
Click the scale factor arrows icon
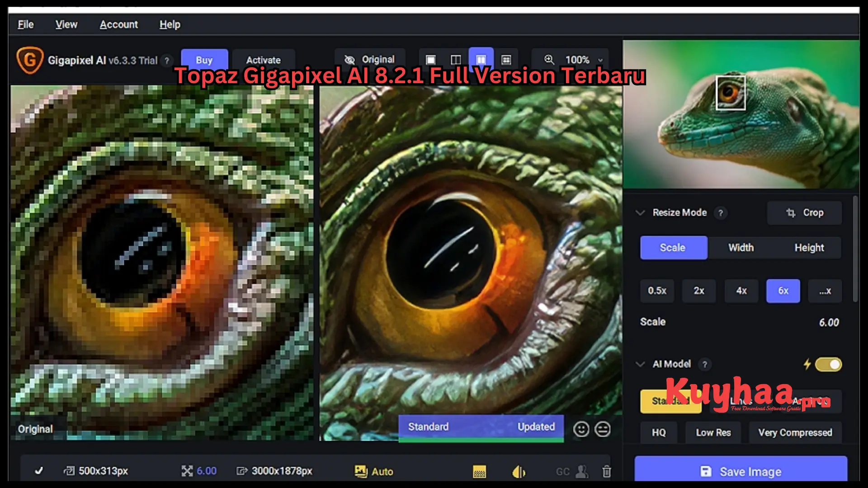(187, 471)
